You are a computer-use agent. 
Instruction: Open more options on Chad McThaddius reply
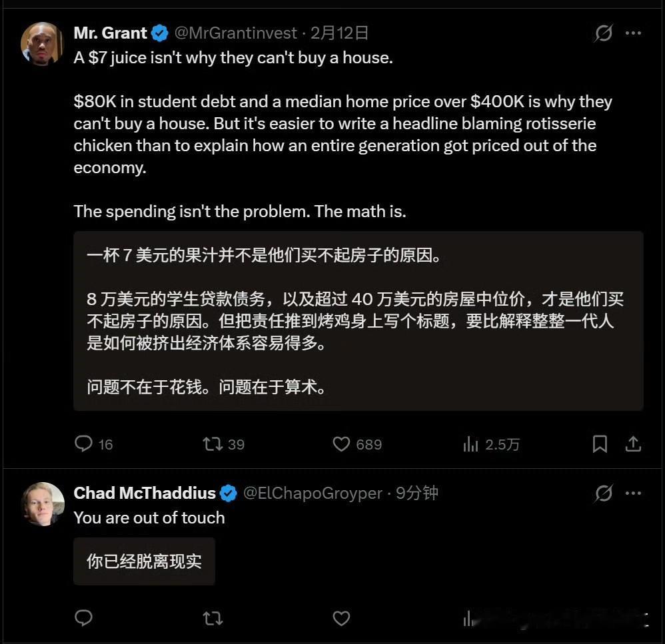coord(633,493)
